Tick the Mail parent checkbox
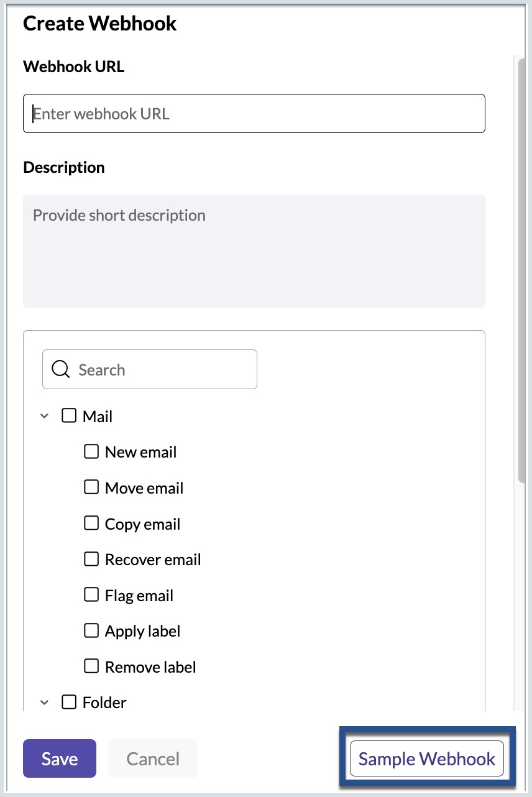 pyautogui.click(x=68, y=415)
